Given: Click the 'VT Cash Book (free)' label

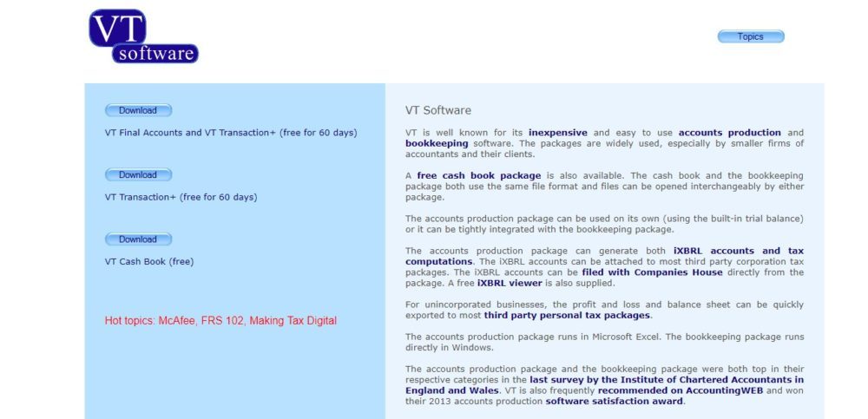Looking at the screenshot, I should click(149, 261).
